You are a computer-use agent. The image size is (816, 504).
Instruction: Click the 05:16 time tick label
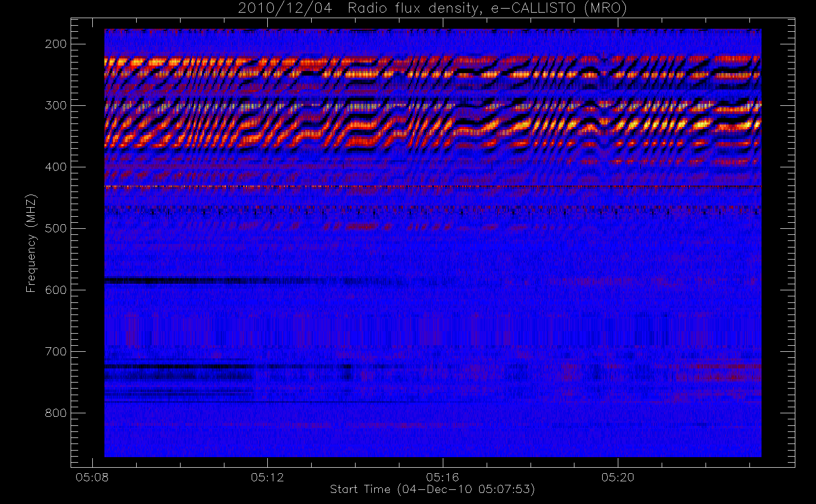(x=442, y=477)
